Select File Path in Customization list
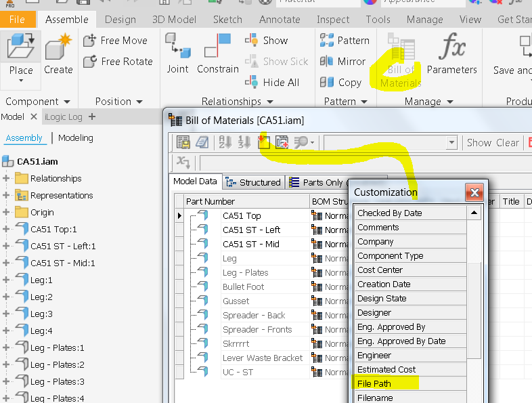 411,383
